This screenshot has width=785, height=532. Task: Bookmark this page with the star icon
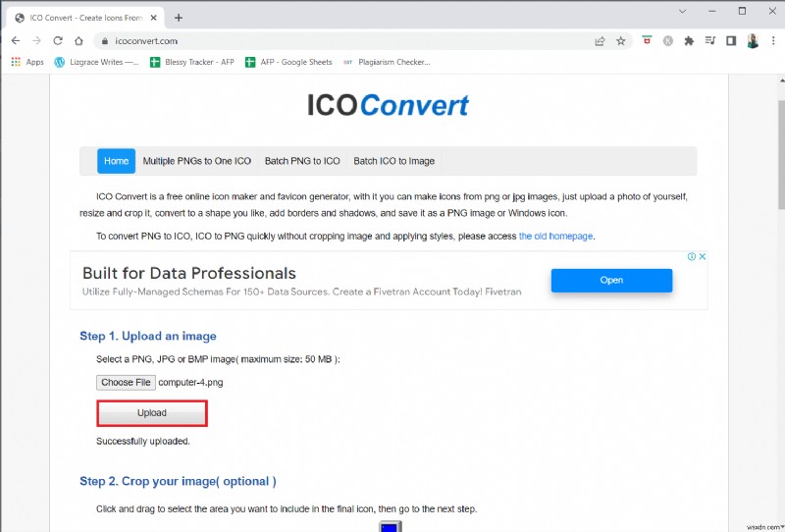[x=620, y=41]
